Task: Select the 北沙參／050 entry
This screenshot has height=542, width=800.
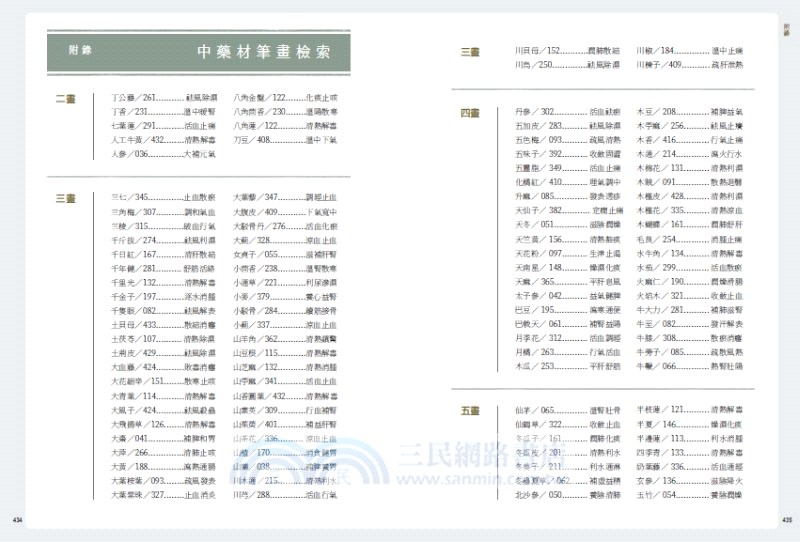Action: pos(568,495)
